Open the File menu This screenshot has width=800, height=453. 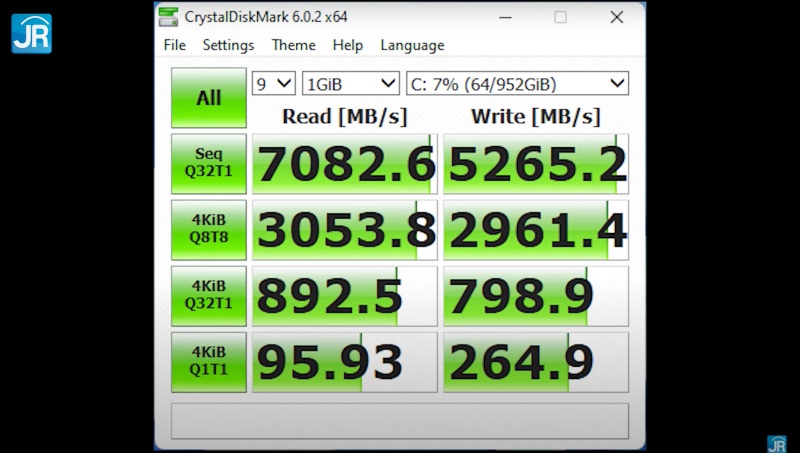click(x=174, y=45)
